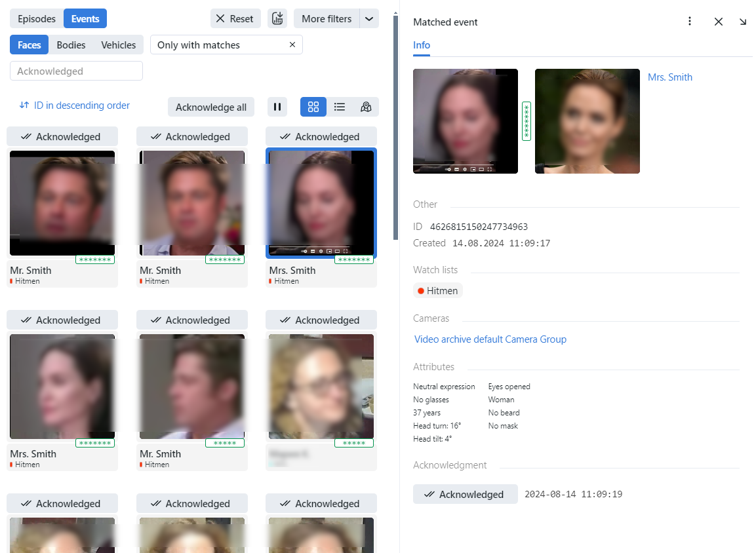Click the More filters button

pyautogui.click(x=327, y=19)
